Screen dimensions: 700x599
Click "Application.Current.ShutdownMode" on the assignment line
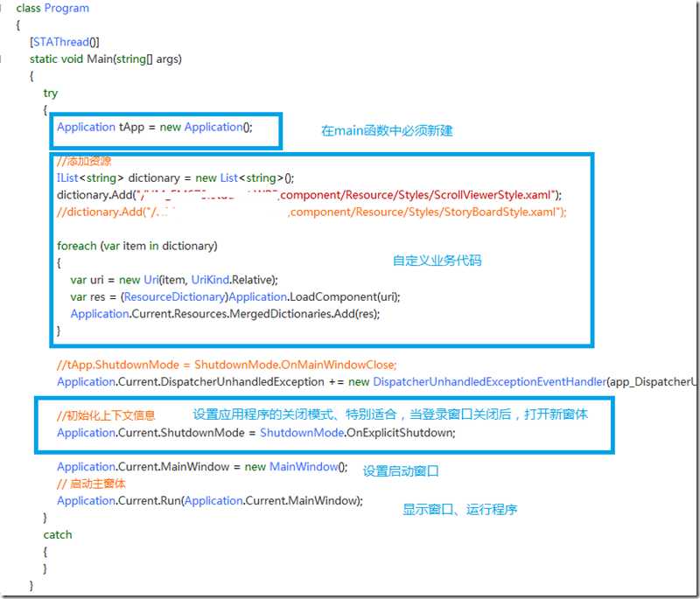coord(150,433)
